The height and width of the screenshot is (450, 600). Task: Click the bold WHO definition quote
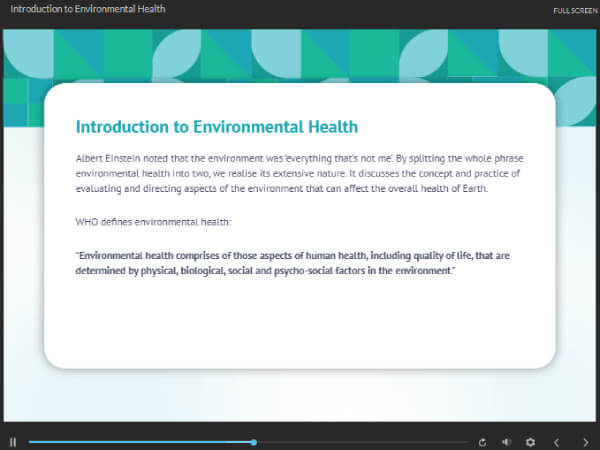[292, 263]
